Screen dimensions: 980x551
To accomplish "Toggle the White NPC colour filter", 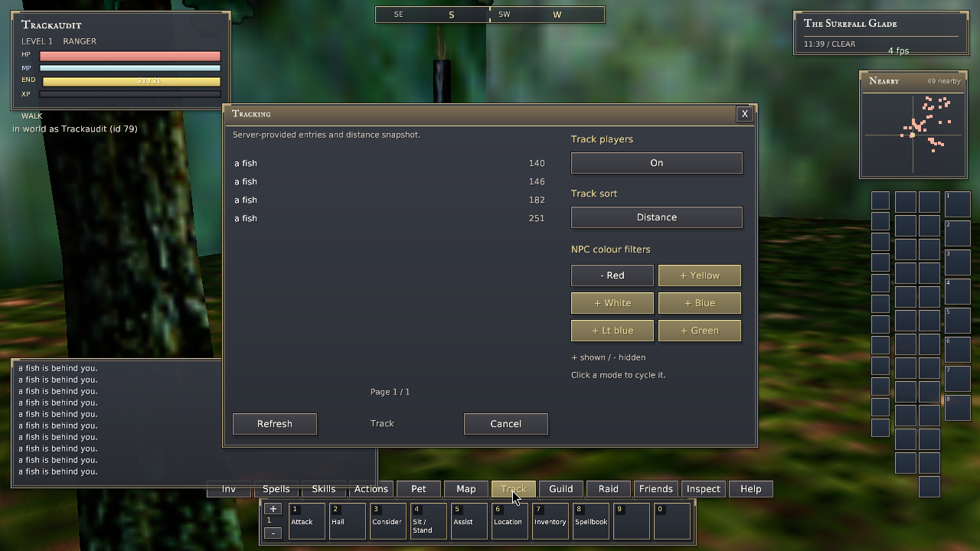I will coord(612,303).
